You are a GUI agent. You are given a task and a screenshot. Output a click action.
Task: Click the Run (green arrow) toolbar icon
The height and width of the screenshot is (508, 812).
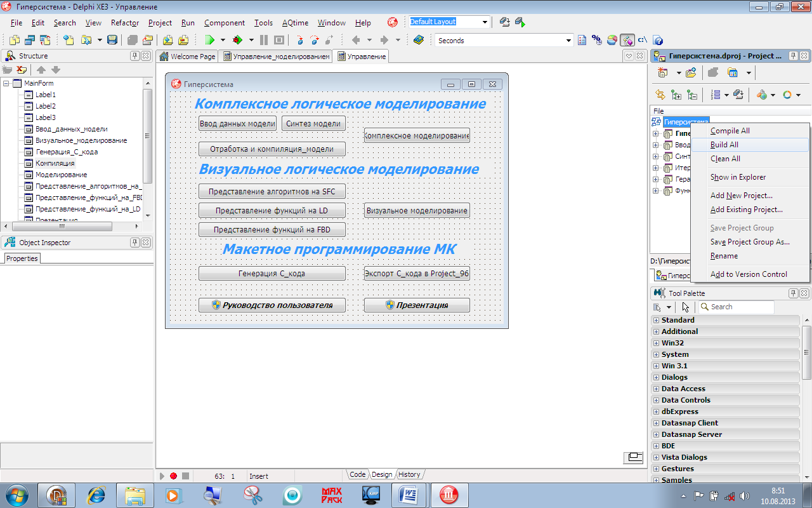click(x=210, y=40)
